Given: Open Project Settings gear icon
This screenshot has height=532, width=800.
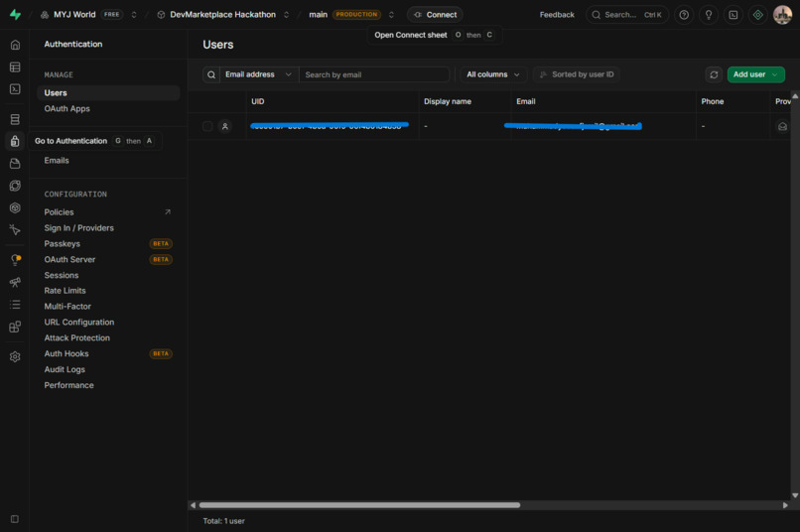Looking at the screenshot, I should click(15, 357).
